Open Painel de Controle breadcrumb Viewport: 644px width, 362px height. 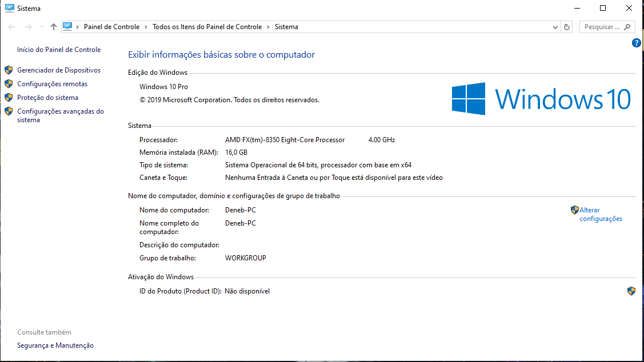click(x=112, y=27)
